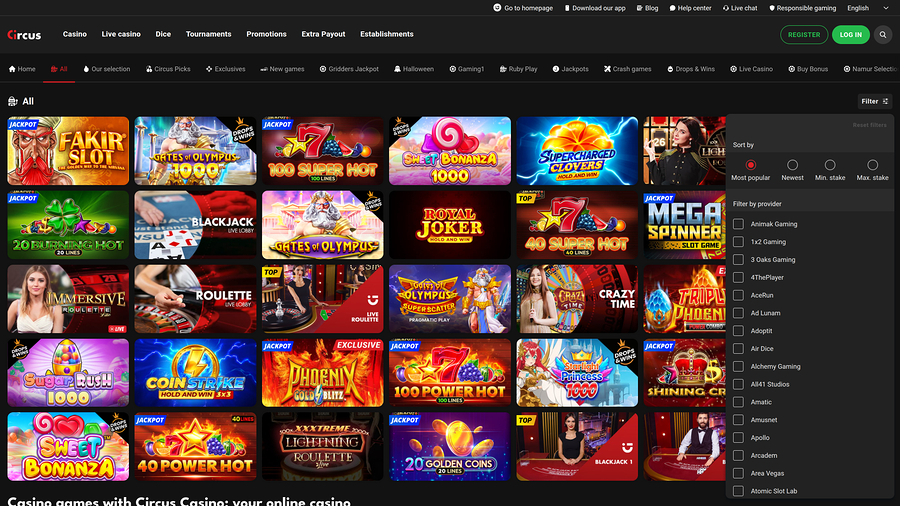Check the 3 Oaks Gaming provider box
This screenshot has width=900, height=506.
pyautogui.click(x=739, y=260)
